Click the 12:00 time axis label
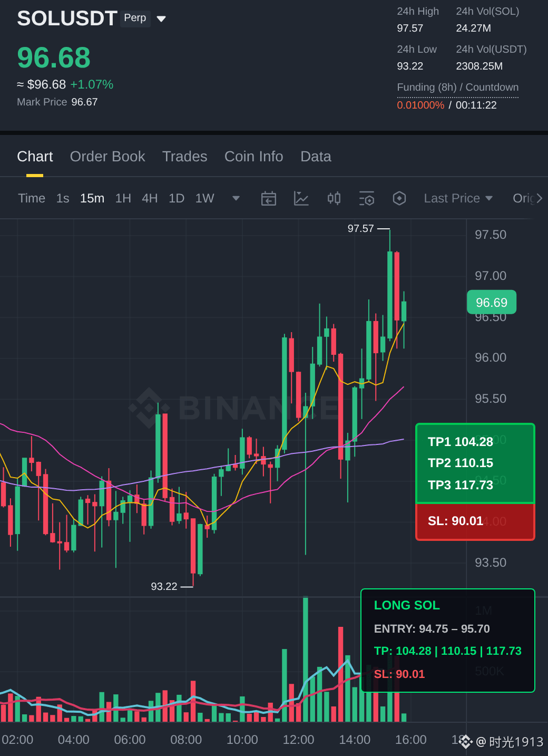 [x=298, y=740]
